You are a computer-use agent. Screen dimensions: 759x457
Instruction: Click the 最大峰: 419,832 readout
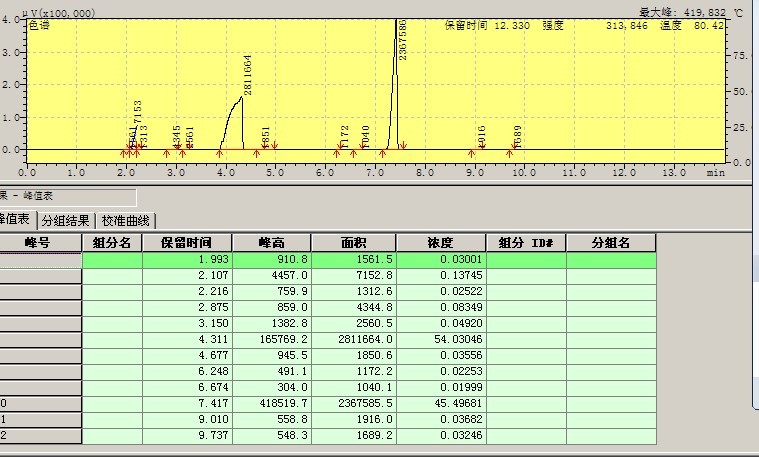(x=683, y=13)
